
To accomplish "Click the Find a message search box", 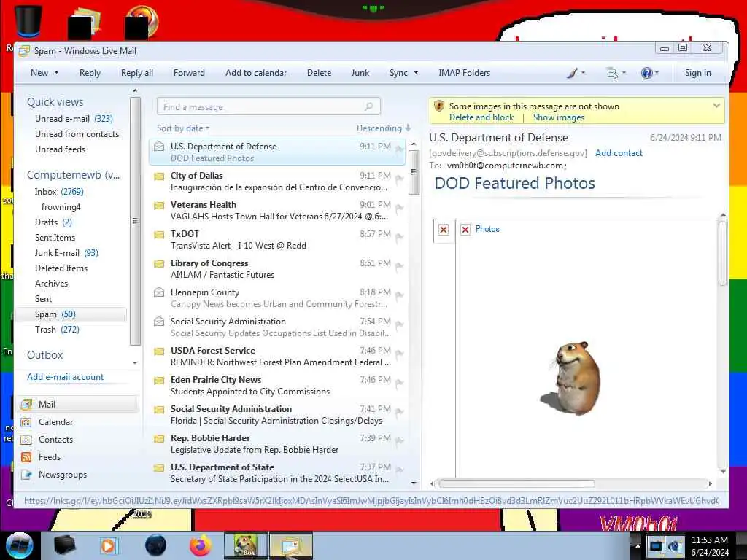I will [x=268, y=106].
